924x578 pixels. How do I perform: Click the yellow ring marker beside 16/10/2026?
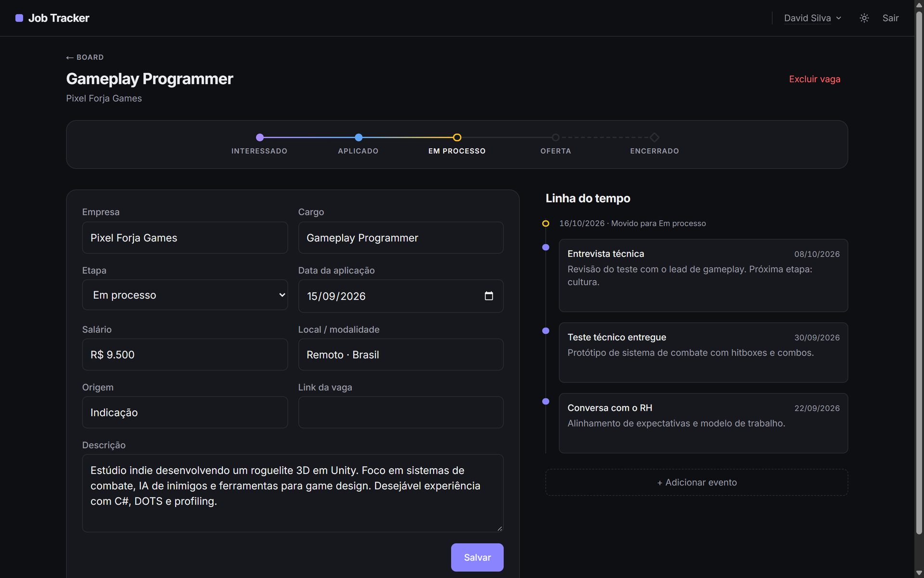pos(545,223)
